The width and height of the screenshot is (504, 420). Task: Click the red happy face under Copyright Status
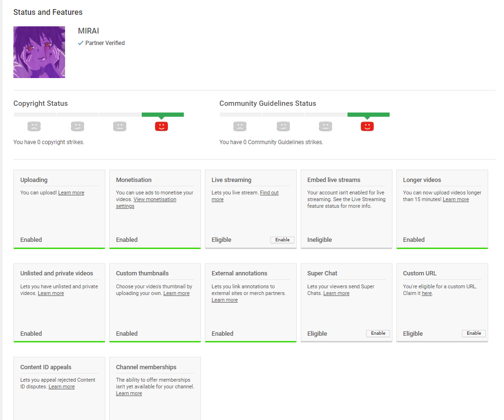[161, 126]
